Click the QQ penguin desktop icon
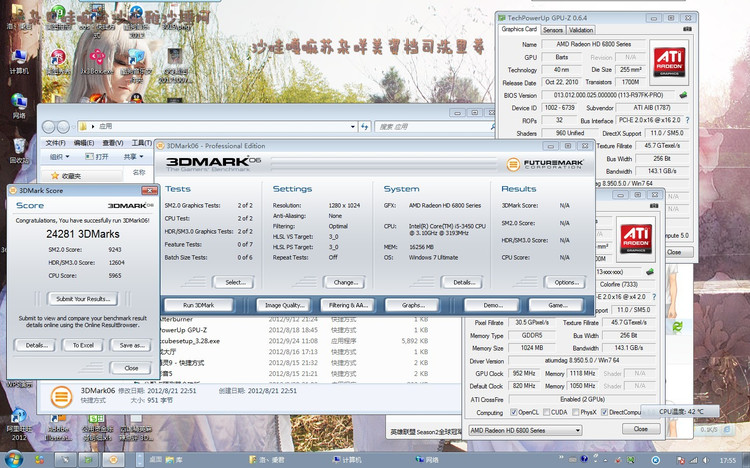Image resolution: width=750 pixels, height=468 pixels. click(x=137, y=99)
